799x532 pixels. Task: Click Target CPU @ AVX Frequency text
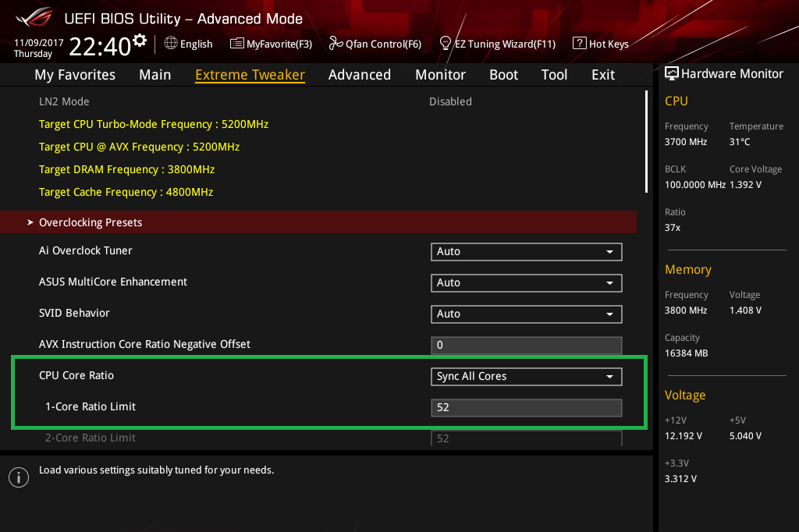pos(139,147)
